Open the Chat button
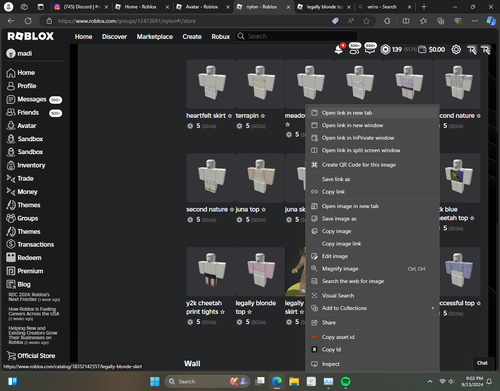Screen dimensions: 500x391 coord(482,363)
